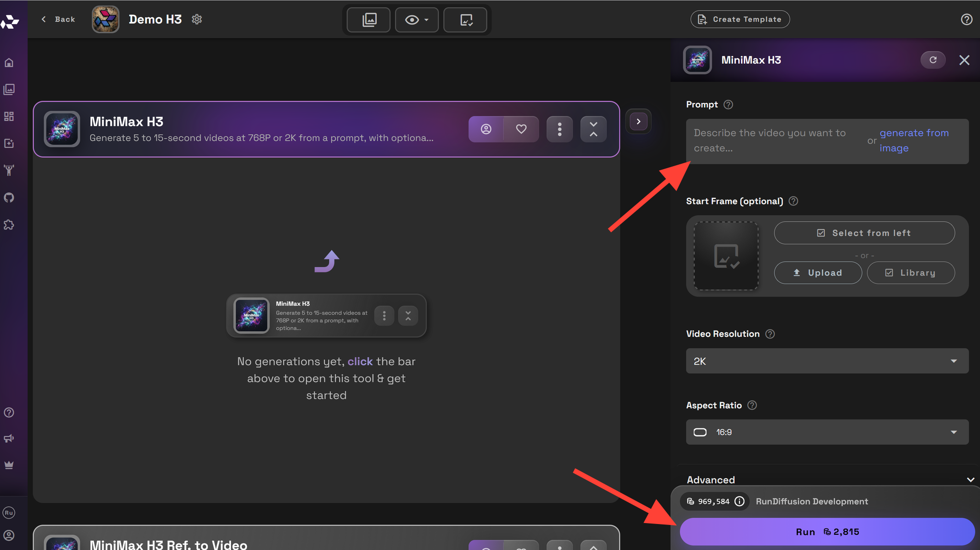Open the MiniMax H3 three-dot menu
The height and width of the screenshot is (550, 980).
(x=560, y=129)
